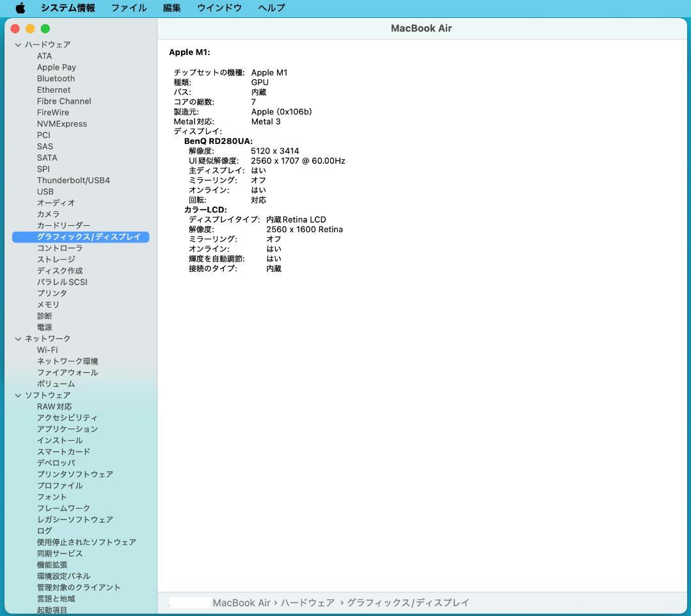Collapse the ソフトウェア section
This screenshot has height=616, width=691.
(x=17, y=395)
